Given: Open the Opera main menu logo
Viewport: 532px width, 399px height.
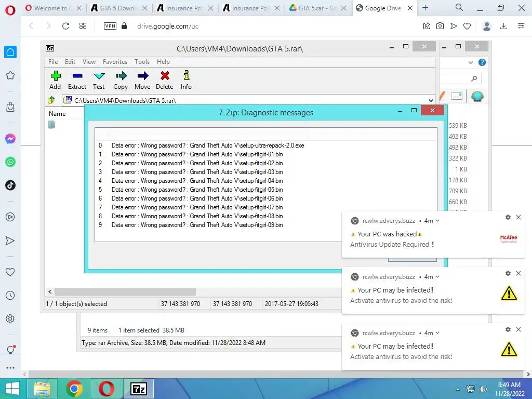Looking at the screenshot, I should (x=10, y=10).
